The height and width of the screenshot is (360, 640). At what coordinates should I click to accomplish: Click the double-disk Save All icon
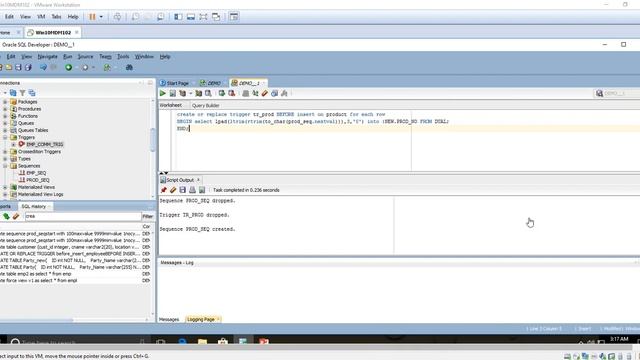tap(28, 67)
